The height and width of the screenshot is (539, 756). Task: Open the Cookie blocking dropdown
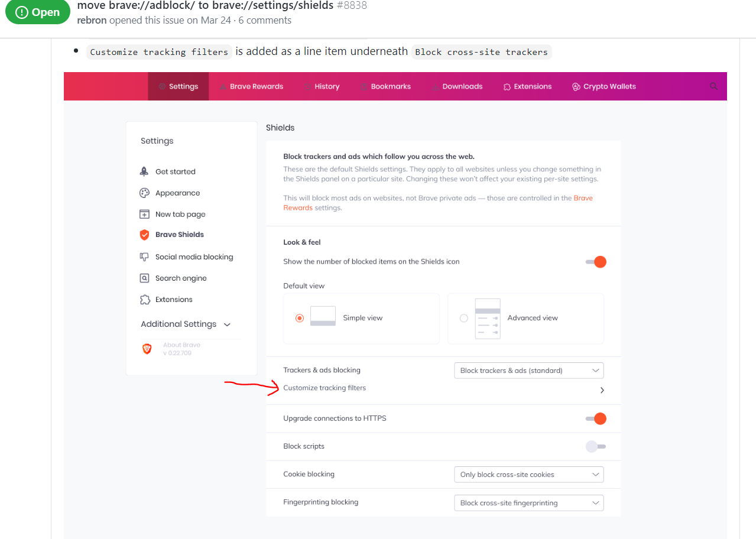tap(528, 475)
